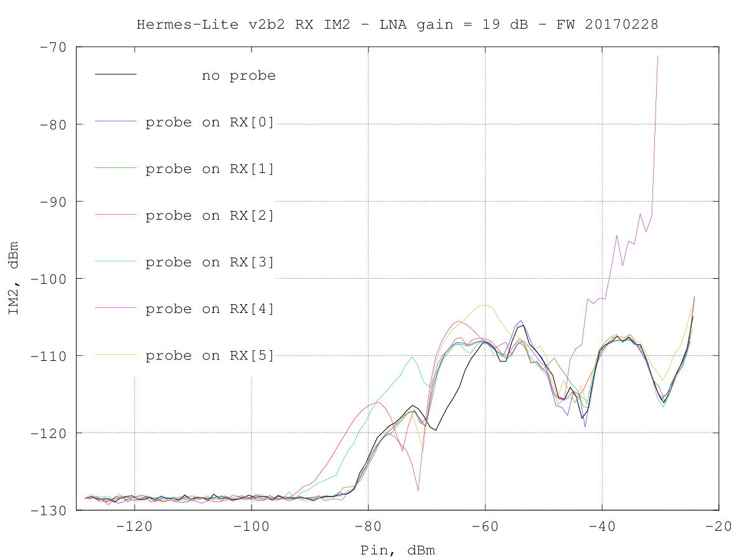Select the 'probe on RX[1]' legend label
Viewport: 747px width, 560px height.
[x=210, y=169]
